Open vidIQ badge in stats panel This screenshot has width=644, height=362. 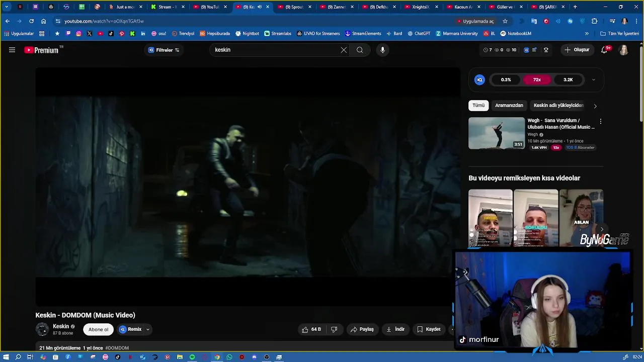tap(479, 79)
